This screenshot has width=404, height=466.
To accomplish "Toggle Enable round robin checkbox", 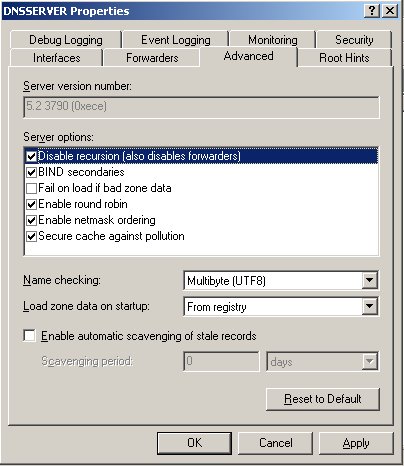I will pyautogui.click(x=32, y=204).
